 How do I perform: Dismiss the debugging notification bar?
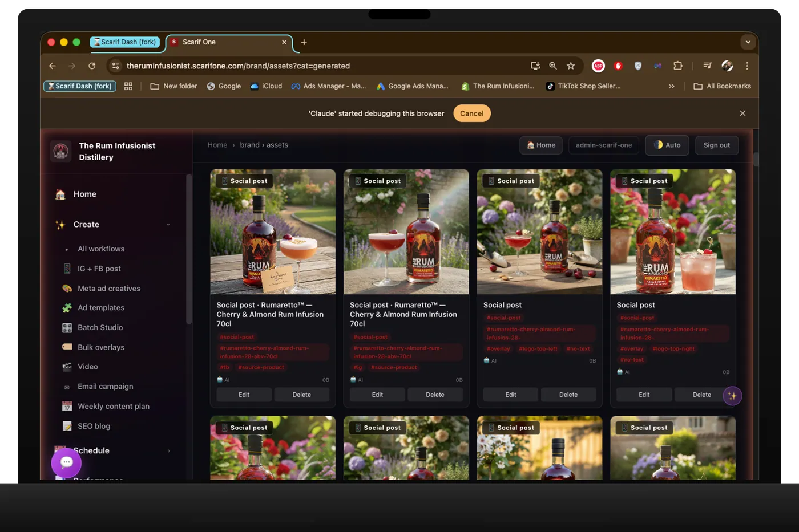(742, 113)
